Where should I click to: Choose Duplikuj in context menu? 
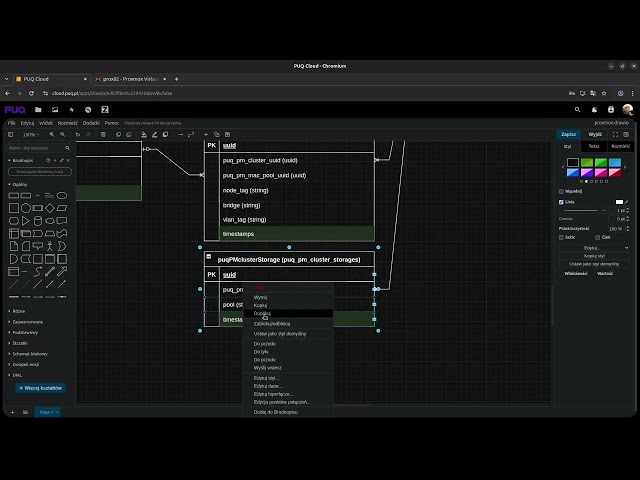[x=288, y=313]
